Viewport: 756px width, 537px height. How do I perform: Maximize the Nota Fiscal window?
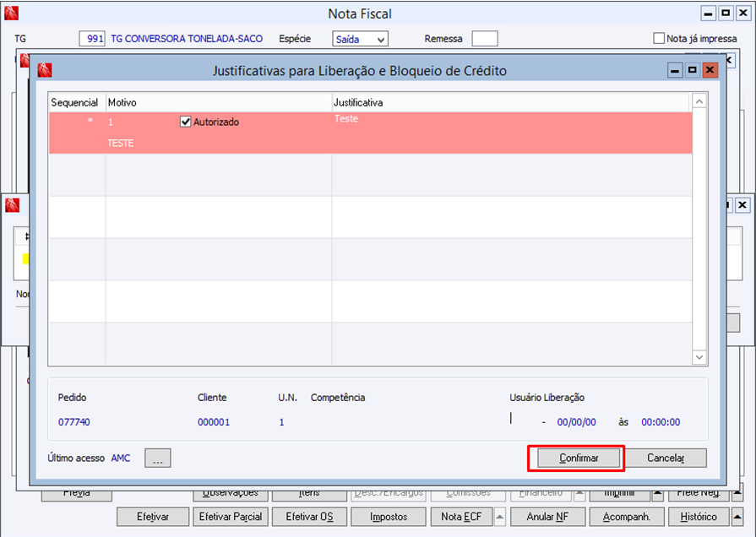[725, 13]
